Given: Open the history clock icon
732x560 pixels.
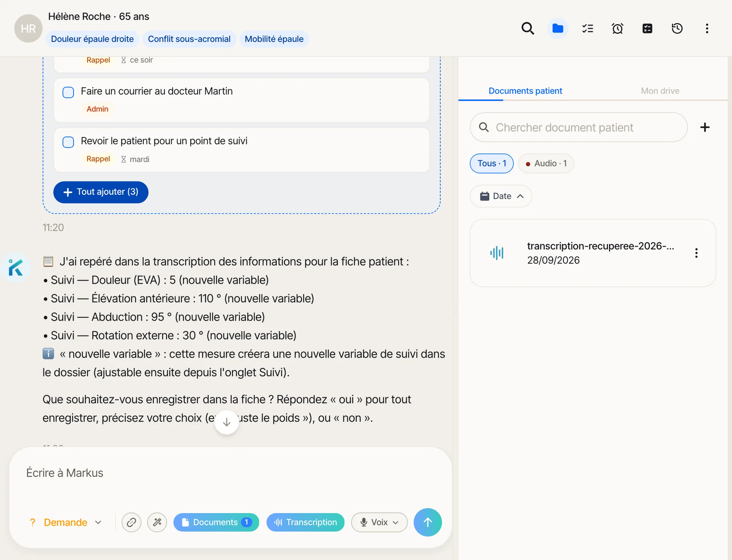Looking at the screenshot, I should pyautogui.click(x=677, y=28).
